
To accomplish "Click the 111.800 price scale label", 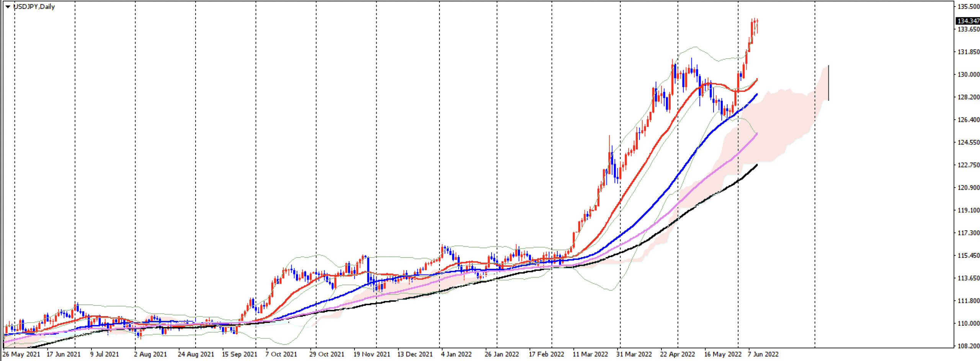I will tap(969, 300).
